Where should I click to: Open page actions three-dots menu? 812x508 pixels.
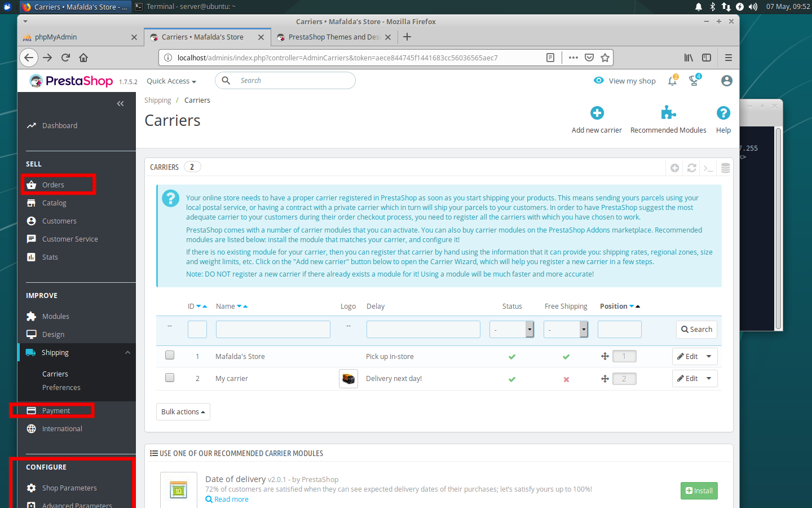(573, 58)
